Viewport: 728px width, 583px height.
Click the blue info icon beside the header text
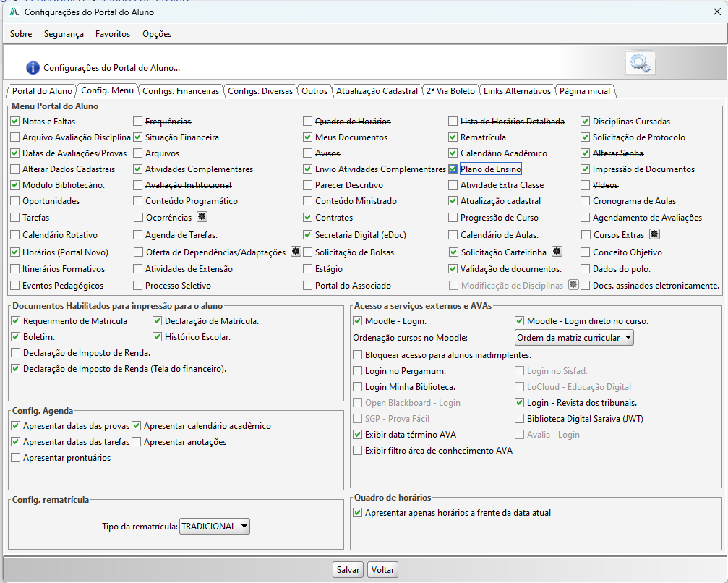click(x=33, y=68)
